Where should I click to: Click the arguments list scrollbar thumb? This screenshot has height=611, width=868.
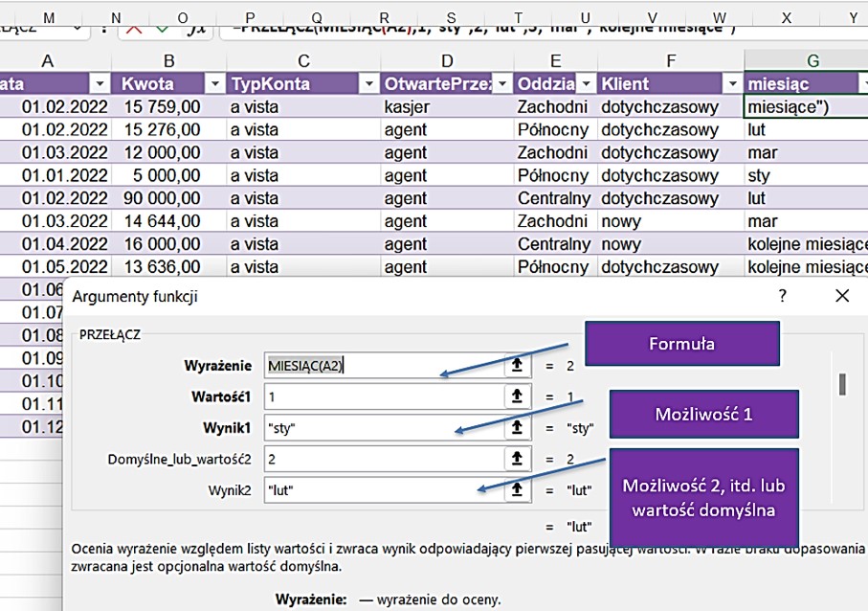[842, 384]
